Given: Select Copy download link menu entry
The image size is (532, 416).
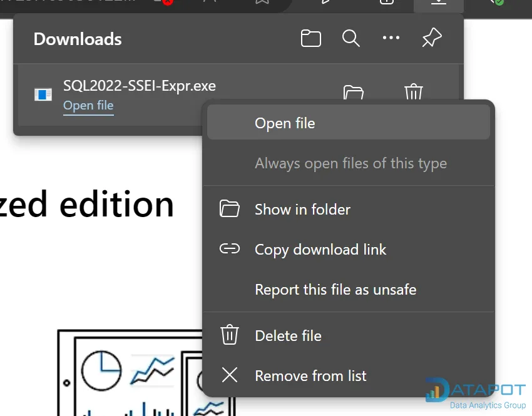Looking at the screenshot, I should pos(349,249).
